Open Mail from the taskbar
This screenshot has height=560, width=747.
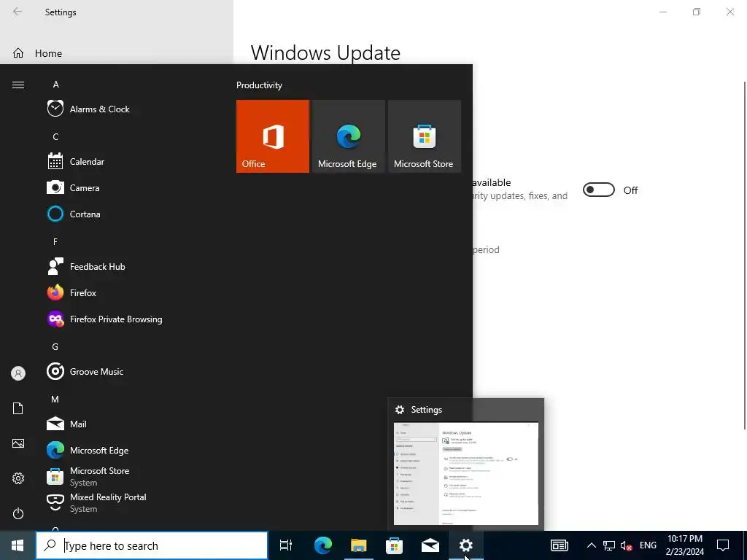pyautogui.click(x=430, y=545)
